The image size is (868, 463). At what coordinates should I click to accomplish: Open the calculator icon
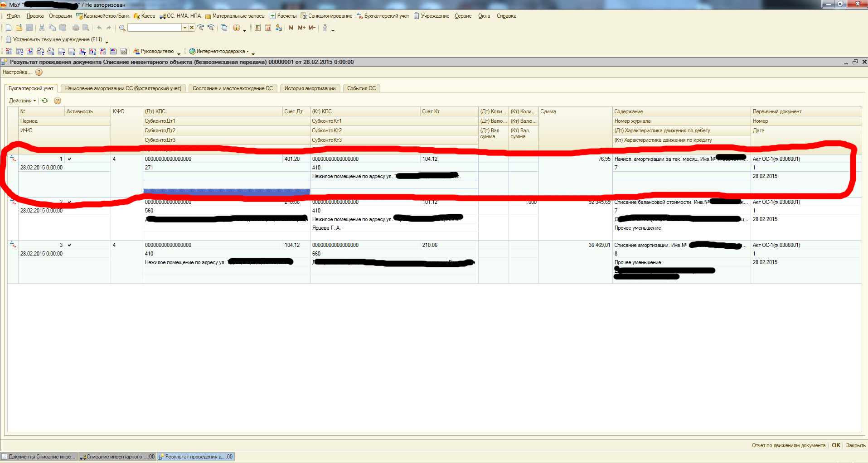[257, 28]
